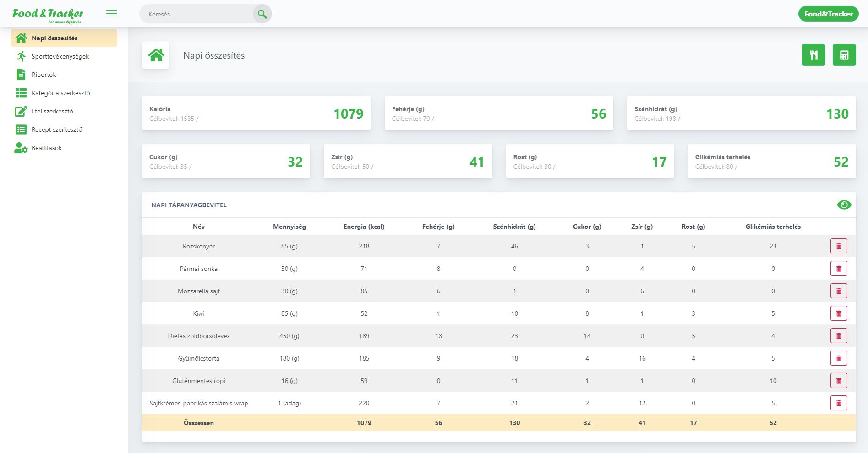This screenshot has width=868, height=453.
Task: Click the Recept szerkesztő icon
Action: [21, 129]
